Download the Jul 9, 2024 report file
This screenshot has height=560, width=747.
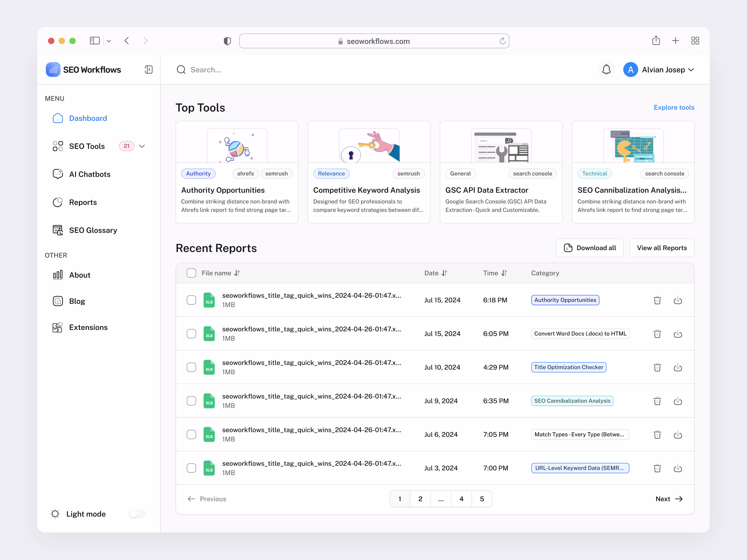[x=677, y=401]
